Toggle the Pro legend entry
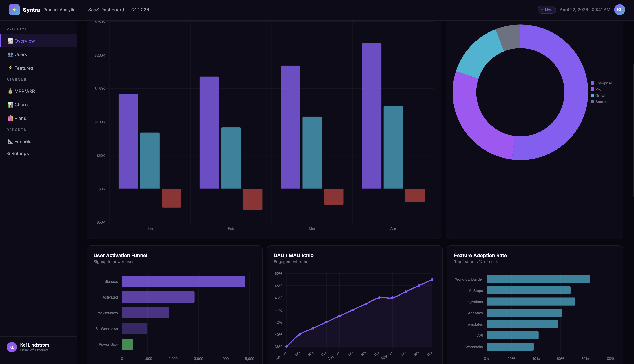 click(596, 89)
